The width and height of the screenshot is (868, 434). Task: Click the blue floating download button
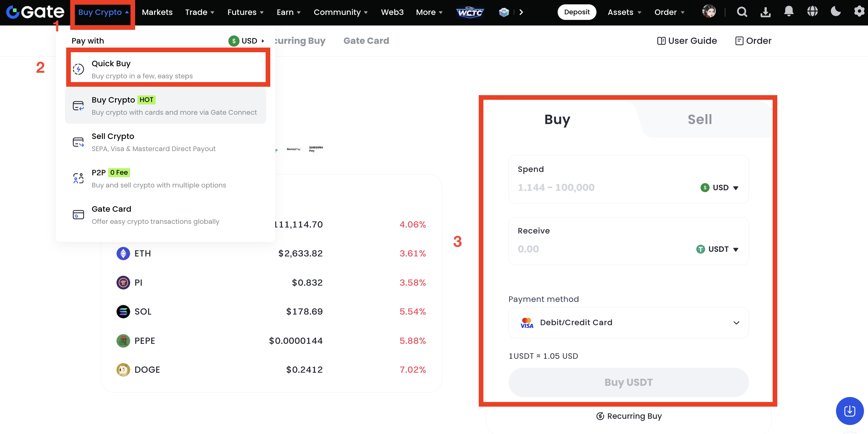pos(849,410)
